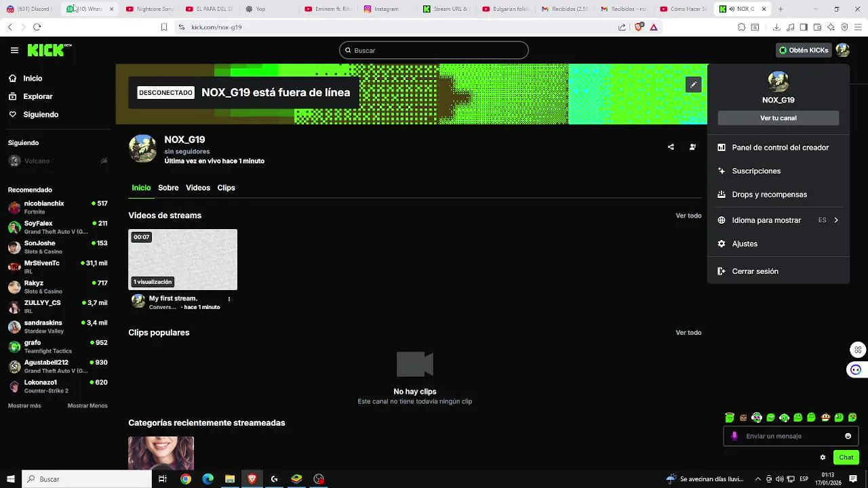Open emoji picker in message box
This screenshot has height=488, width=868.
[848, 436]
